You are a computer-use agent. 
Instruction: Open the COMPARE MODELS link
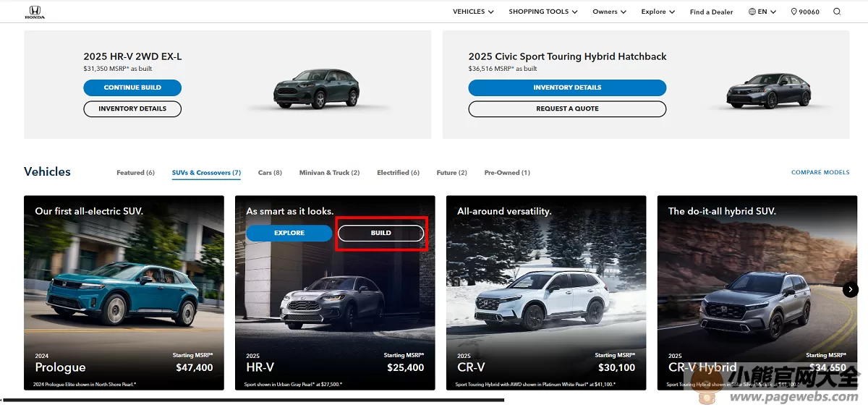[x=820, y=172]
